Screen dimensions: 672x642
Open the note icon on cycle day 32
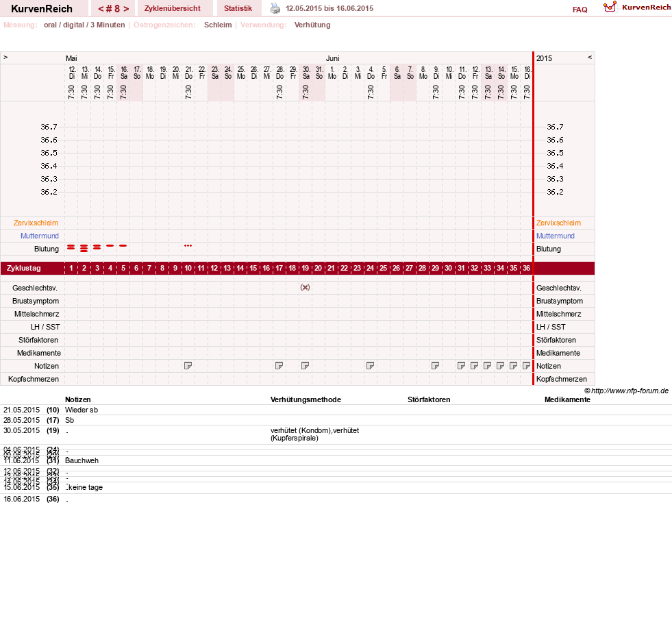pyautogui.click(x=475, y=366)
